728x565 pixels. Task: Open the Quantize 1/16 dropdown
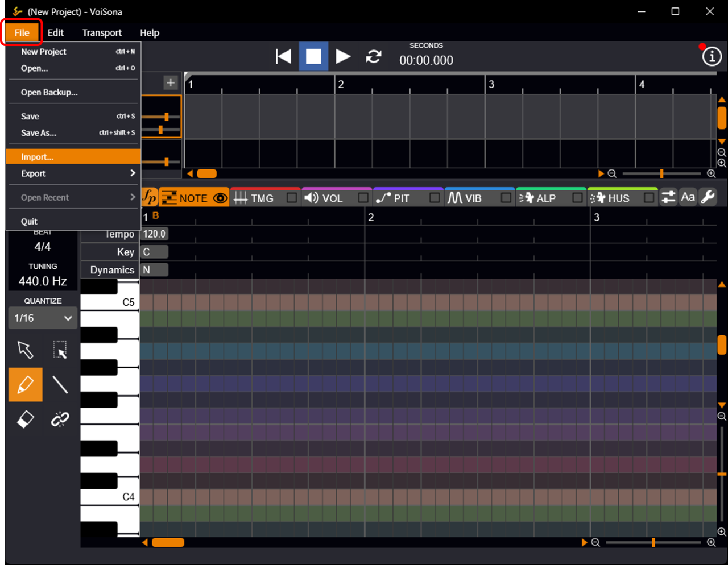tap(43, 318)
